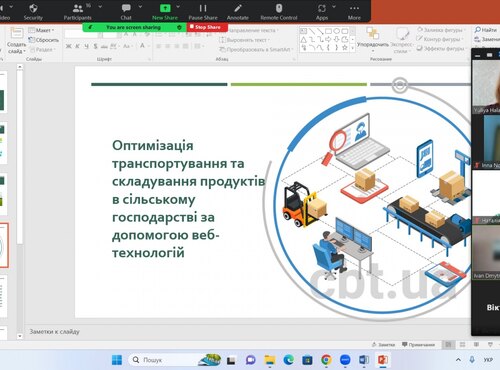Select the text box shape in shapes gallery
This screenshot has width=500, height=370.
[x=303, y=31]
